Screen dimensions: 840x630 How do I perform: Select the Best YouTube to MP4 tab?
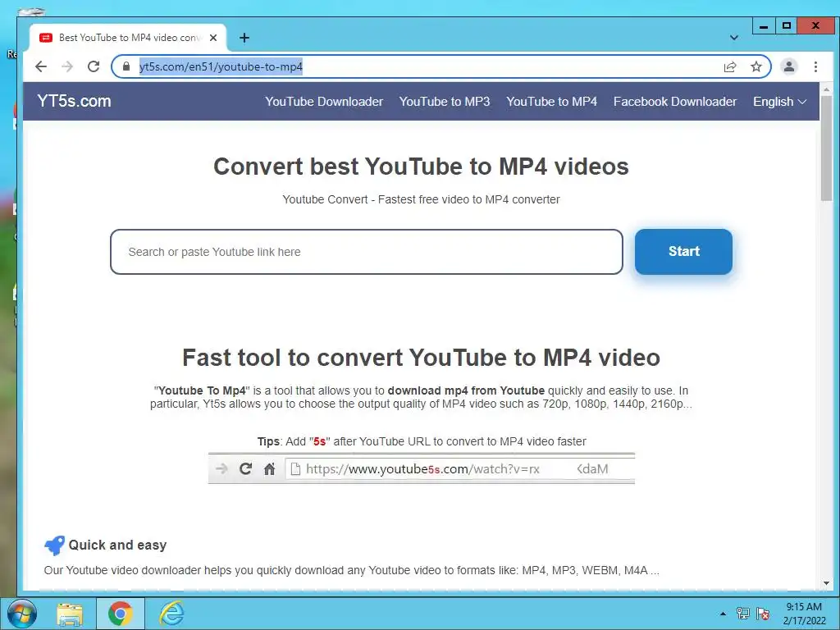click(129, 38)
